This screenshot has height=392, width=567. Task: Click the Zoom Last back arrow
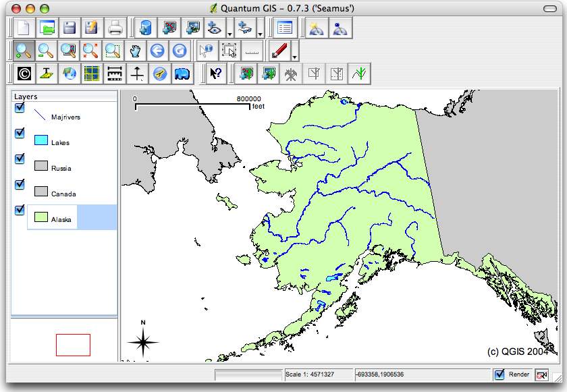157,51
